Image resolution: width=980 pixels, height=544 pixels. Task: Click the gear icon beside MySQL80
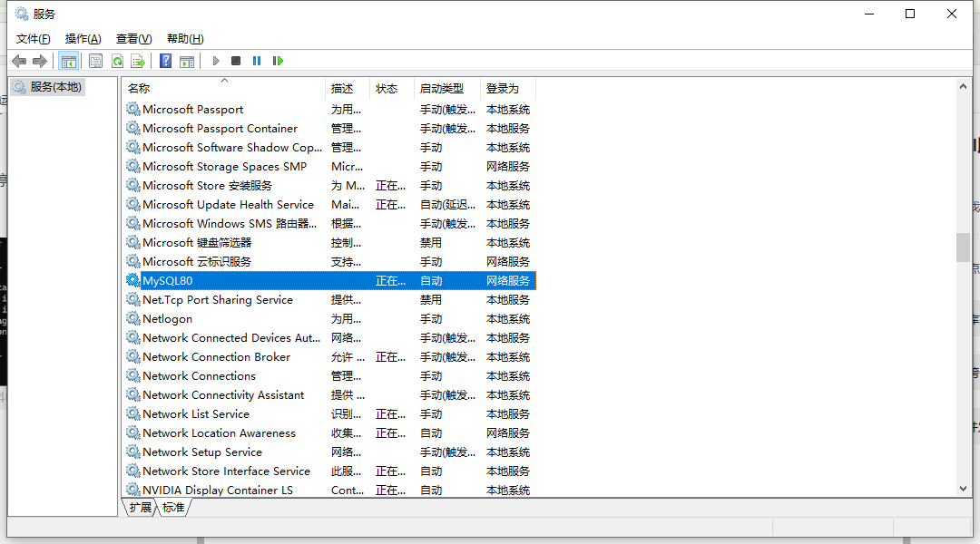(133, 280)
